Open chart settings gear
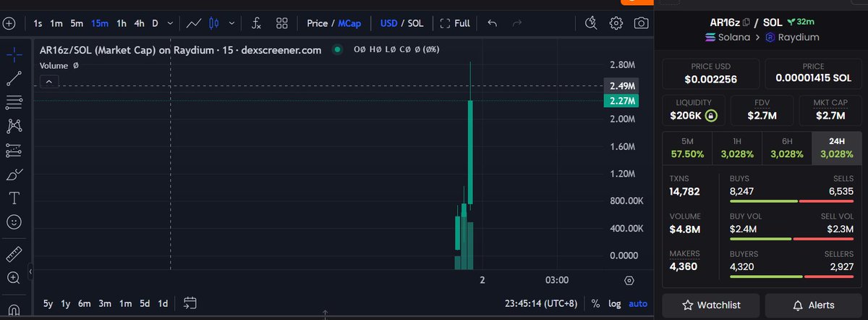This screenshot has width=868, height=320. coord(616,23)
